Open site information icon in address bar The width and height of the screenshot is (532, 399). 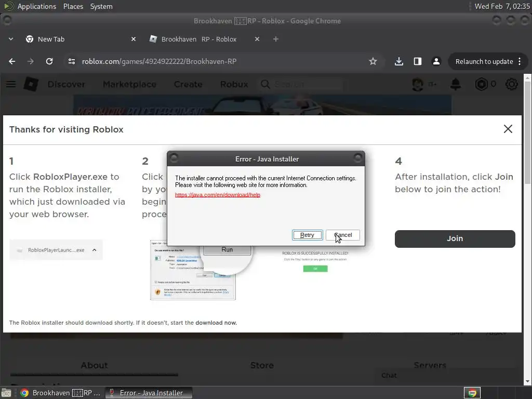[72, 61]
